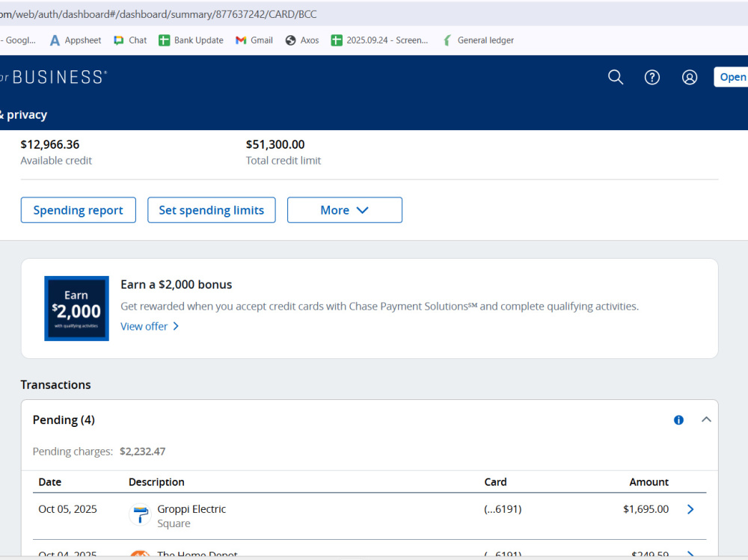The width and height of the screenshot is (748, 560).
Task: Open the Appsheet bookmark
Action: tap(76, 40)
